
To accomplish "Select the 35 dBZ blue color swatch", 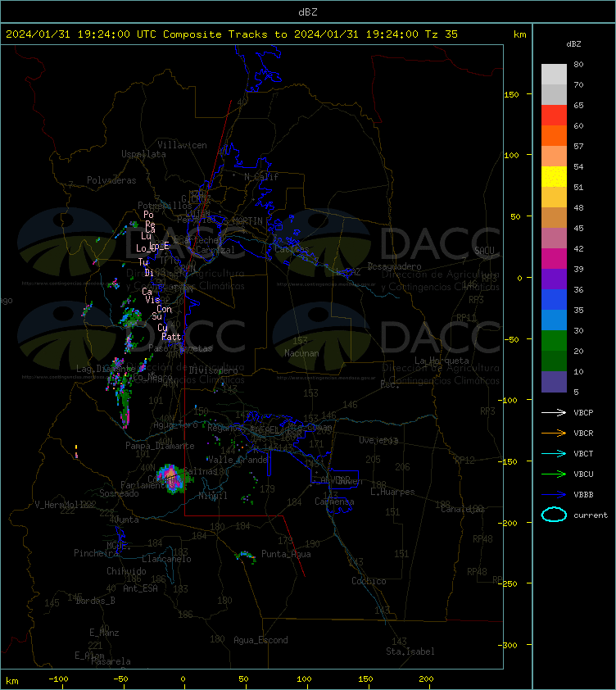I will point(554,299).
